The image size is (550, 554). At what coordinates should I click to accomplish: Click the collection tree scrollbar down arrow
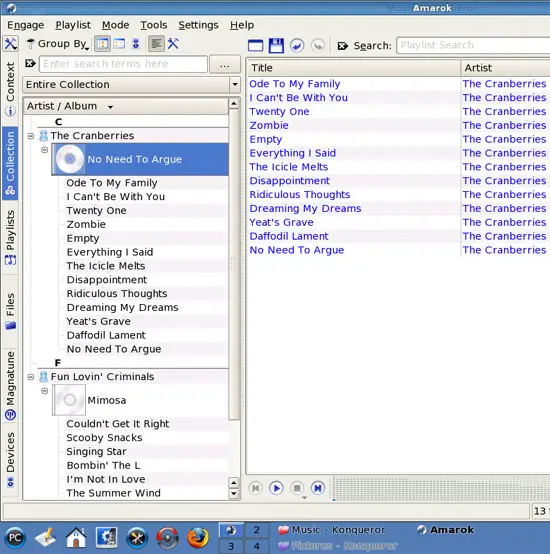234,494
